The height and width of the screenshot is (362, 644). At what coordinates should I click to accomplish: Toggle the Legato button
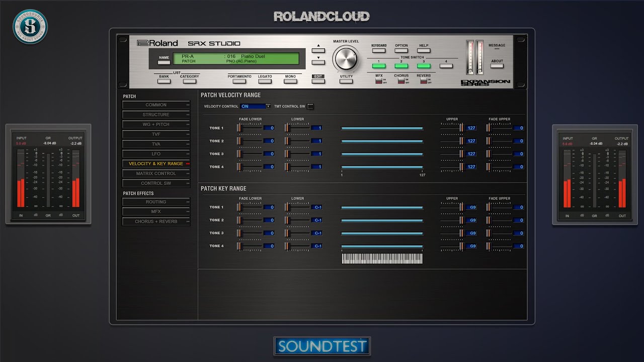pyautogui.click(x=265, y=81)
